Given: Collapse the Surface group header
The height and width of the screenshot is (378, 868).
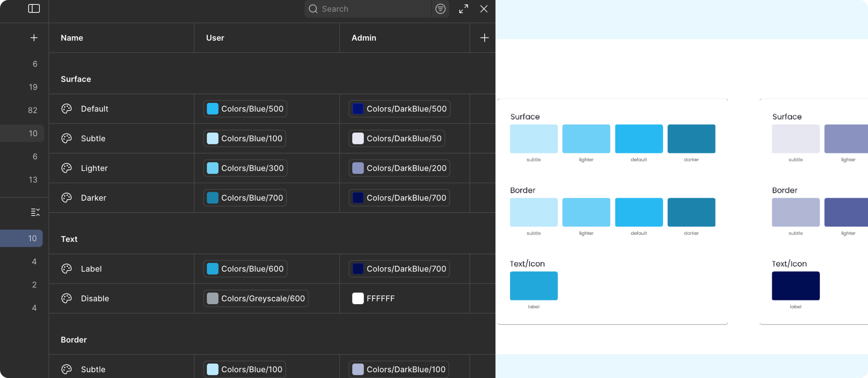Looking at the screenshot, I should click(x=76, y=79).
